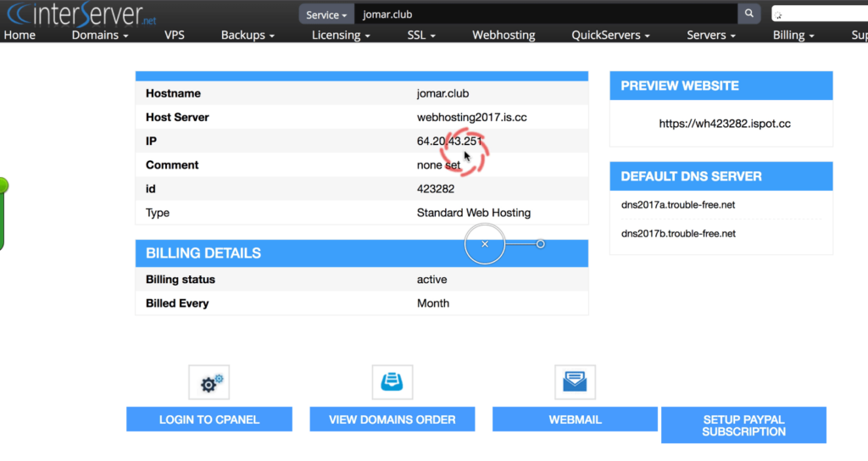Open the Service dropdown
Viewport: 868px width, 461px height.
(326, 14)
